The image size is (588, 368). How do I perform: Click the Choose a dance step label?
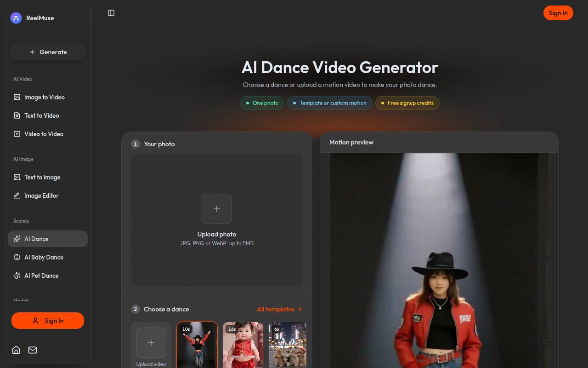click(166, 309)
